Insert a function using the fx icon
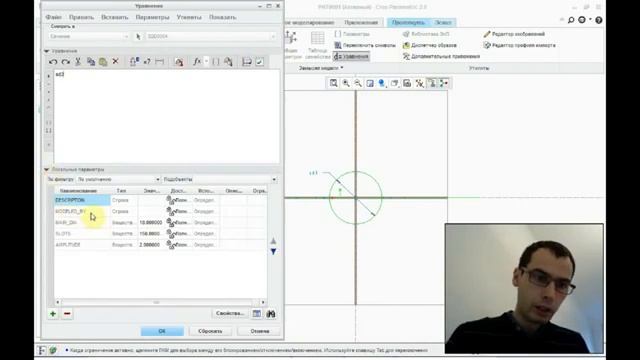 point(197,62)
